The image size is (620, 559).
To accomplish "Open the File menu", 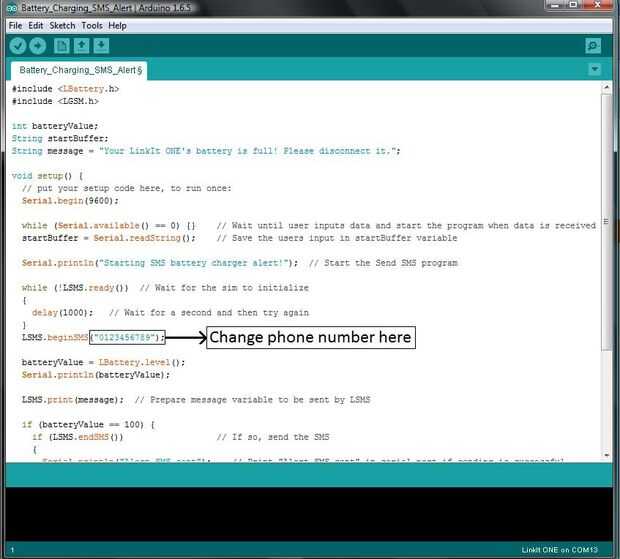I will pos(15,26).
